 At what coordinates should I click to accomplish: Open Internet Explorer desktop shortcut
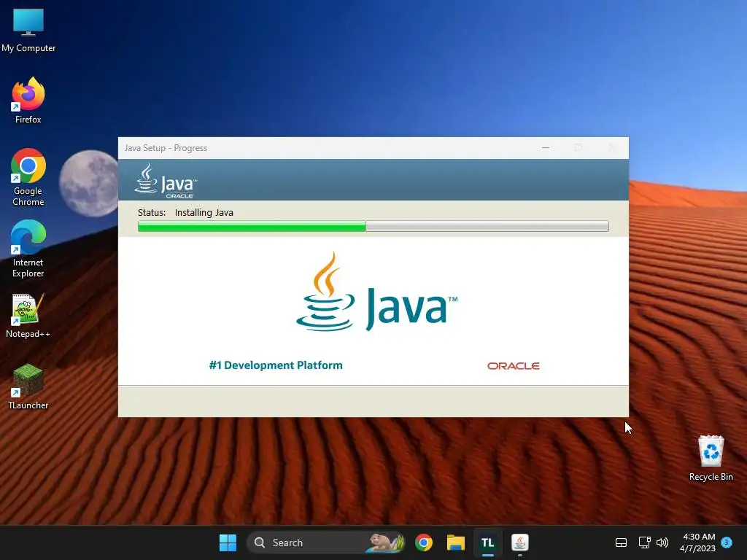(28, 249)
